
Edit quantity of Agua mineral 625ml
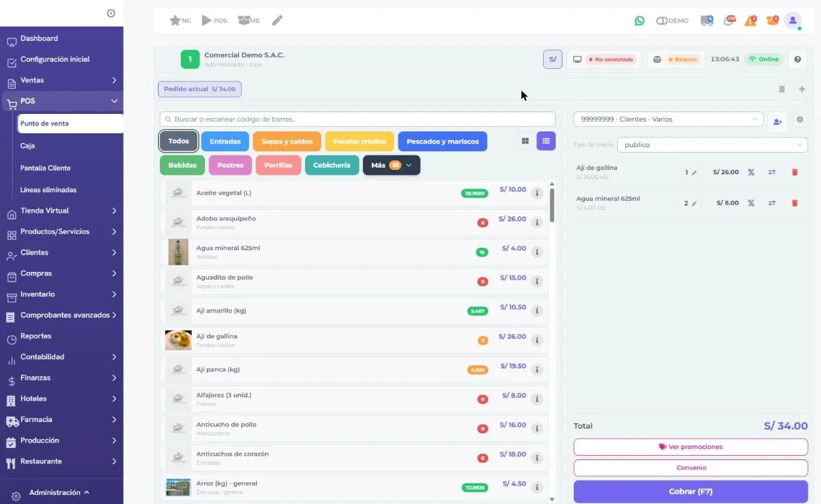(691, 203)
